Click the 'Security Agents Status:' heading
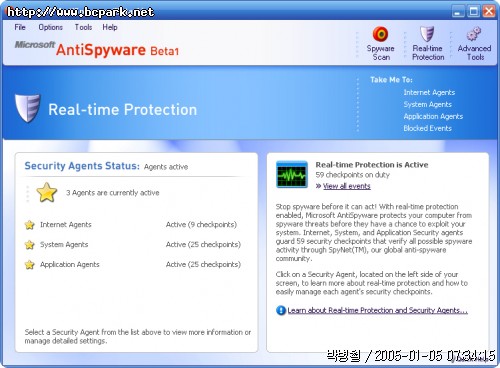The height and width of the screenshot is (368, 500). pyautogui.click(x=82, y=166)
